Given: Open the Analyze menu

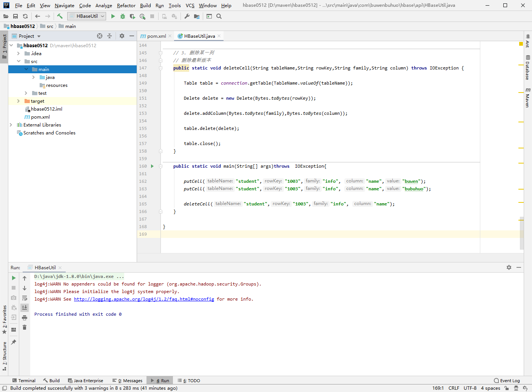Looking at the screenshot, I should pos(104,6).
